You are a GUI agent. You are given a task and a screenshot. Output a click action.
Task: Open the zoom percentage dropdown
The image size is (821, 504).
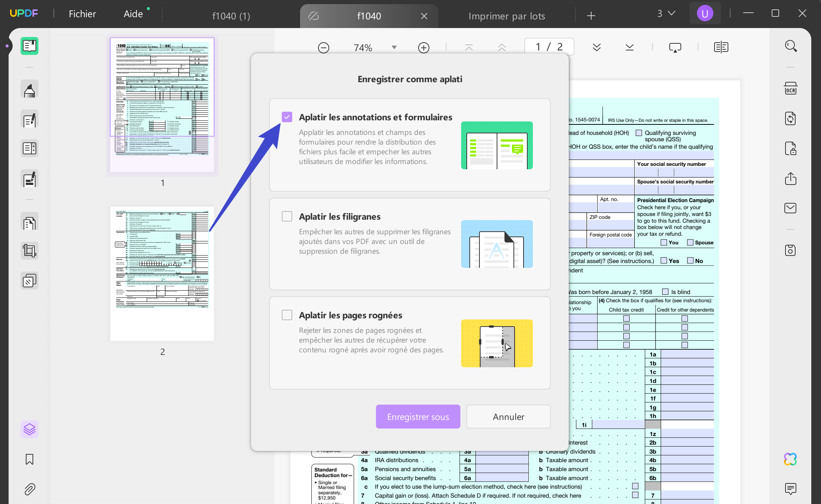click(394, 47)
